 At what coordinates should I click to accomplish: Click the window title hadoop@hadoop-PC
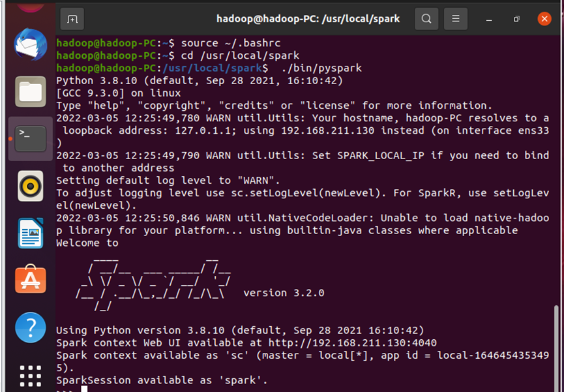[x=308, y=19]
